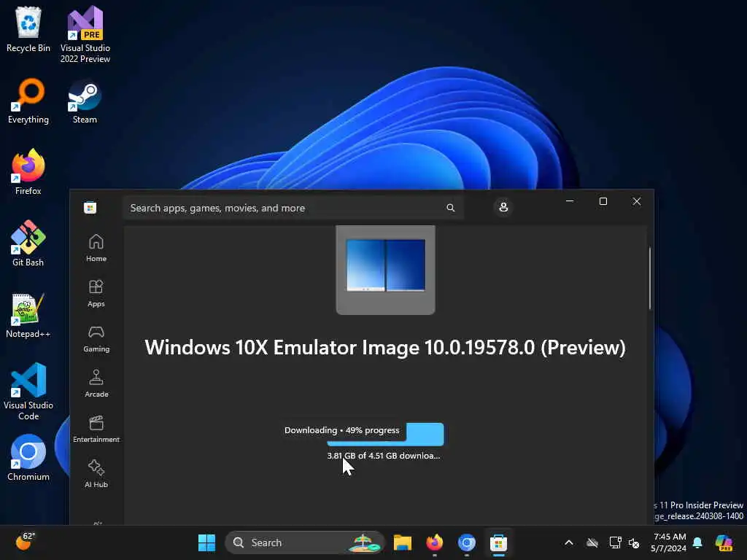Screen dimensions: 747x560
Task: Minimize the Microsoft Store window
Action: tap(569, 201)
